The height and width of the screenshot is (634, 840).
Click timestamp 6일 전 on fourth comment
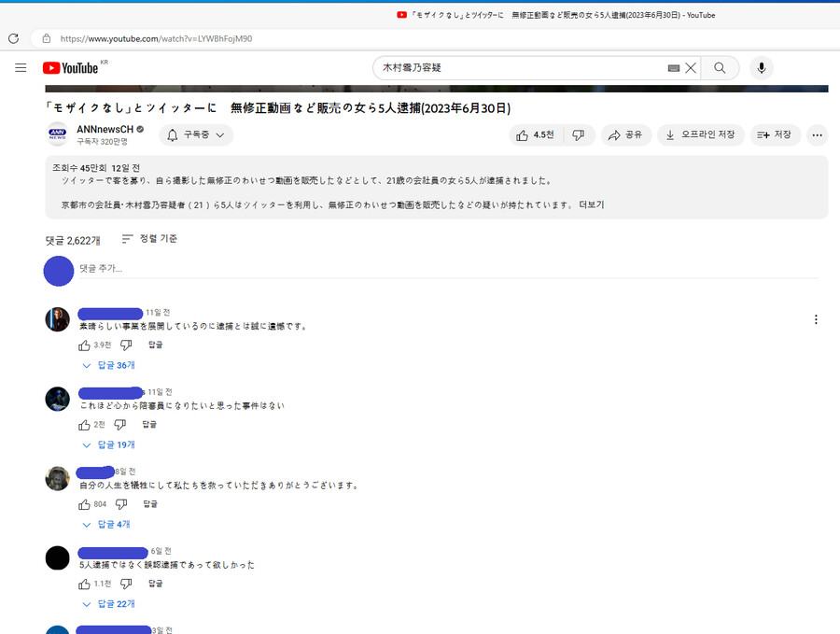click(161, 551)
